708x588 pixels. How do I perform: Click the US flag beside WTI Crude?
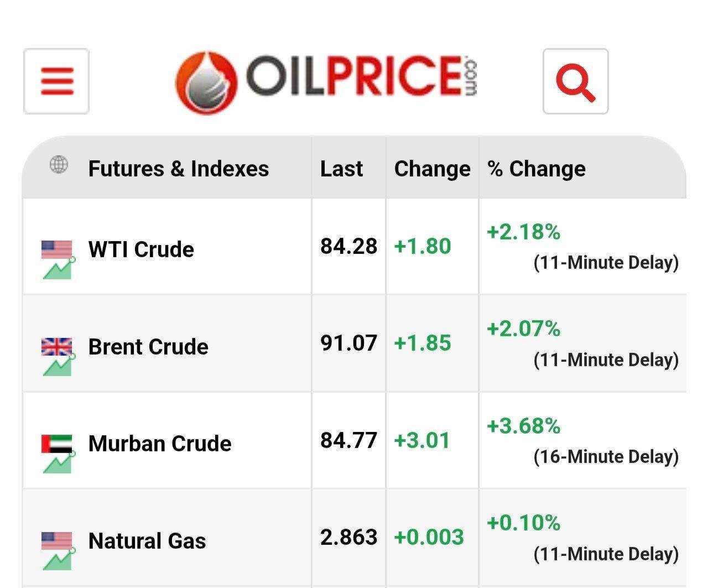57,249
